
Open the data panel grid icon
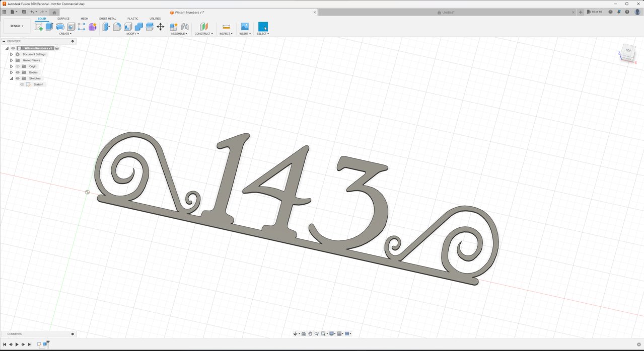point(5,12)
